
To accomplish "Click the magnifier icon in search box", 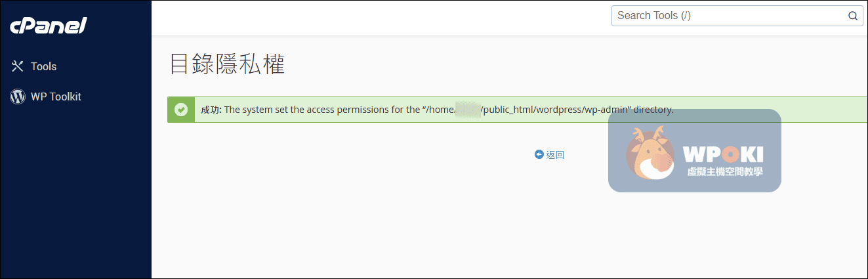I will click(x=852, y=16).
